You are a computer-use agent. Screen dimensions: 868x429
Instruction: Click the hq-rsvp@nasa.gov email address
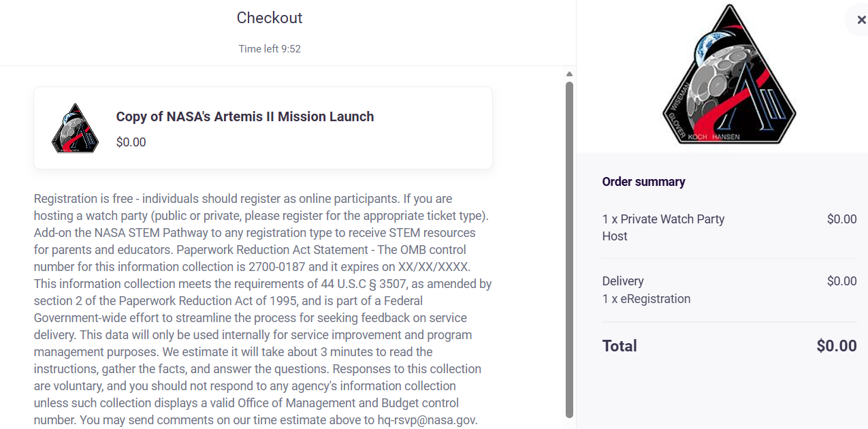[428, 420]
